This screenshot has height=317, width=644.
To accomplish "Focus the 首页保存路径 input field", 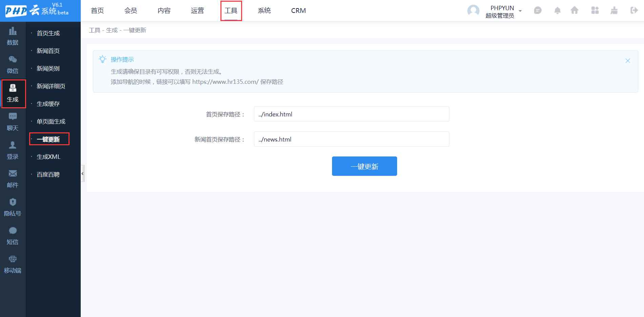I will tap(352, 114).
